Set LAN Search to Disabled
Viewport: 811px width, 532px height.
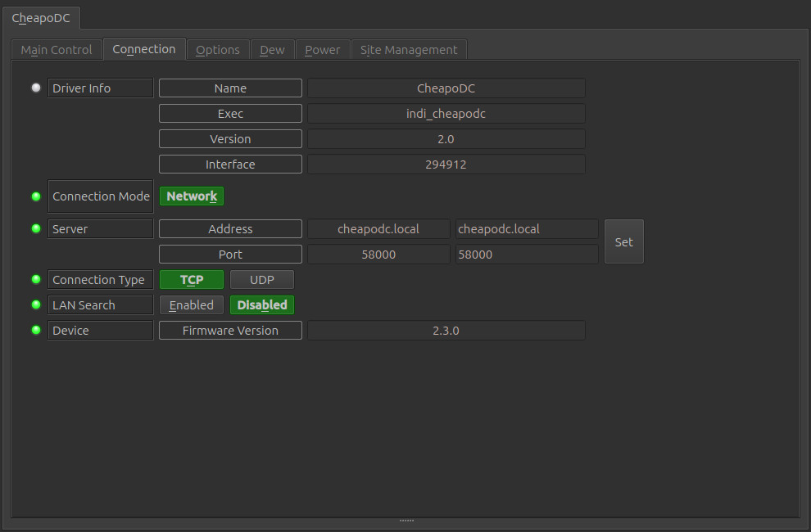click(x=262, y=305)
